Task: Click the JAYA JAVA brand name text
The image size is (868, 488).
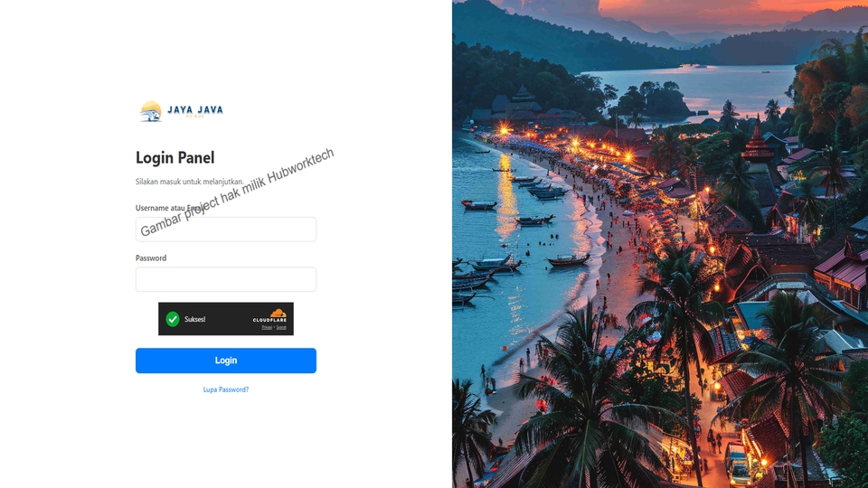Action: (x=195, y=109)
